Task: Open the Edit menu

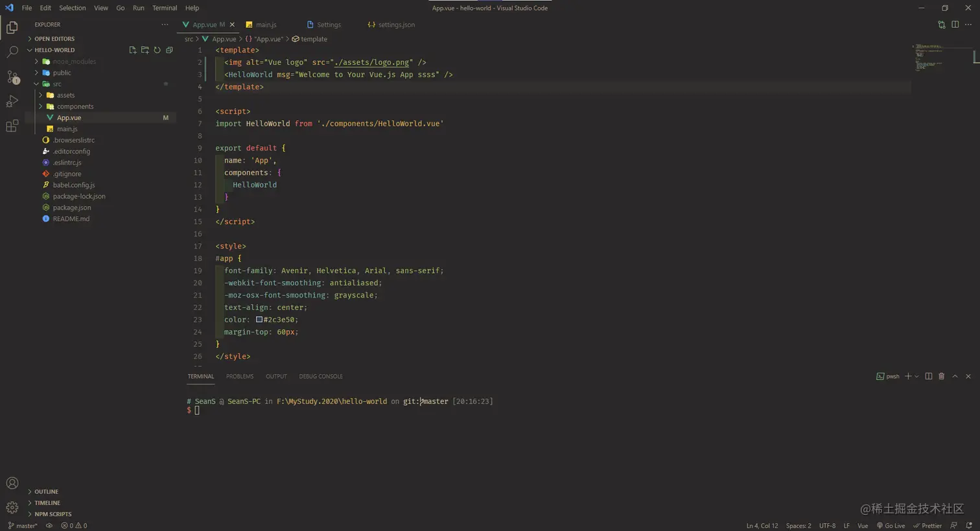Action: pos(45,8)
